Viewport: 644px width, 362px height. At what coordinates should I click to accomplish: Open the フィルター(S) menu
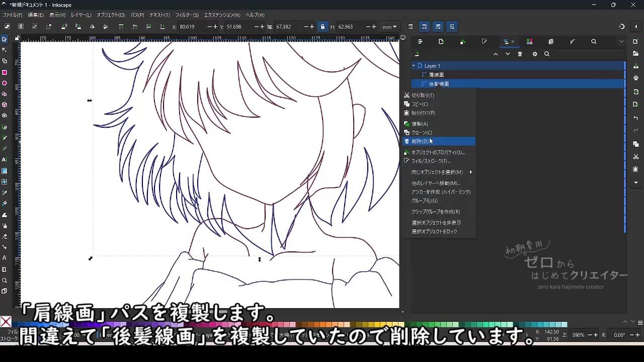(x=187, y=15)
